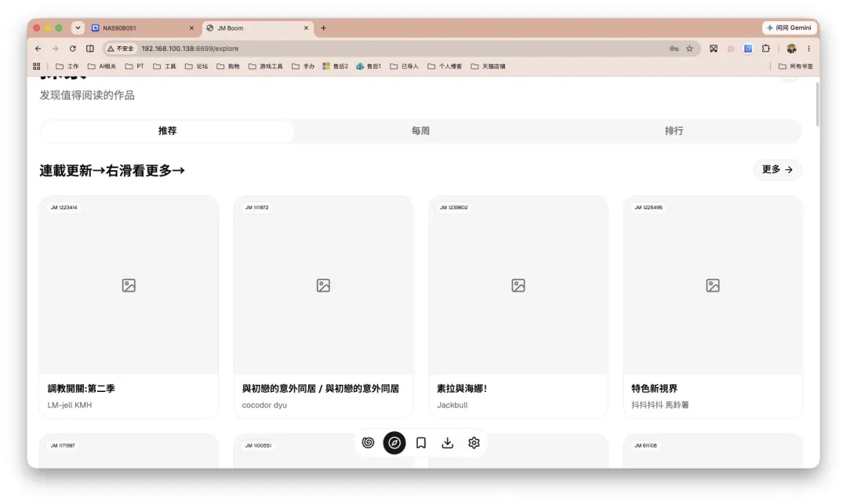Open the Extensions puzzle icon

point(766,49)
